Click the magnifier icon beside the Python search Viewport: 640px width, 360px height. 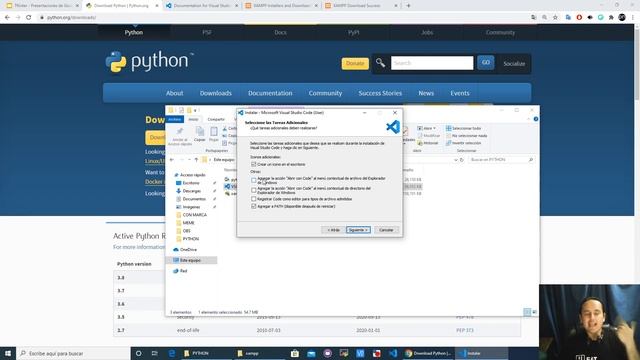click(380, 63)
